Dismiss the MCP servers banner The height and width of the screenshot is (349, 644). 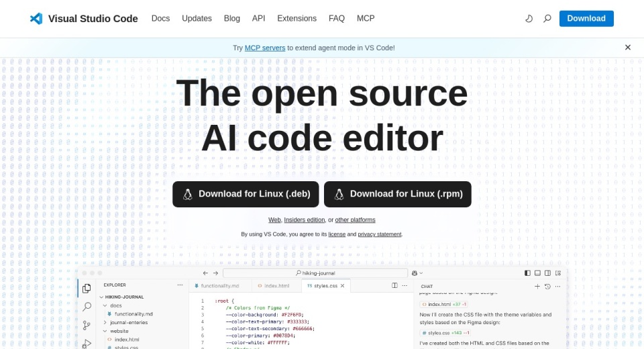628,48
